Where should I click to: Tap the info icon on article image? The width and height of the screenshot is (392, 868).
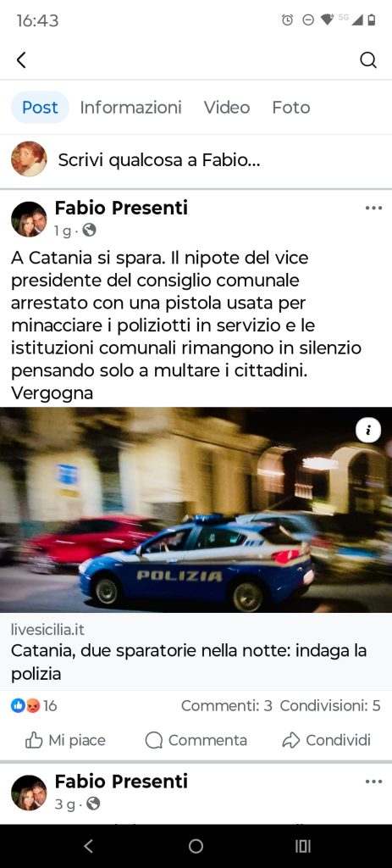point(368,430)
